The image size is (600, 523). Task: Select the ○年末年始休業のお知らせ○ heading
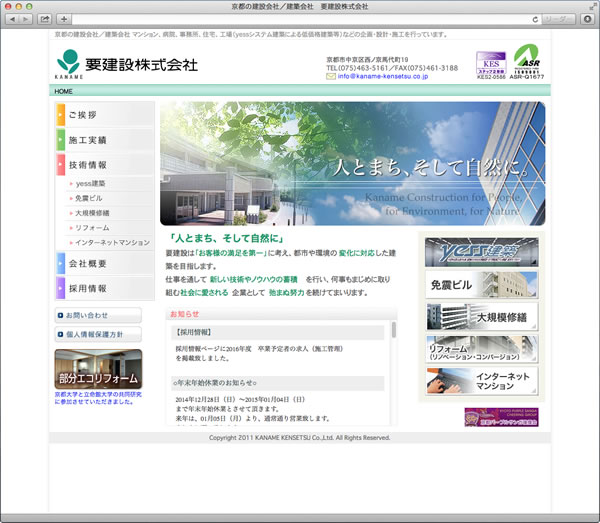pos(215,383)
